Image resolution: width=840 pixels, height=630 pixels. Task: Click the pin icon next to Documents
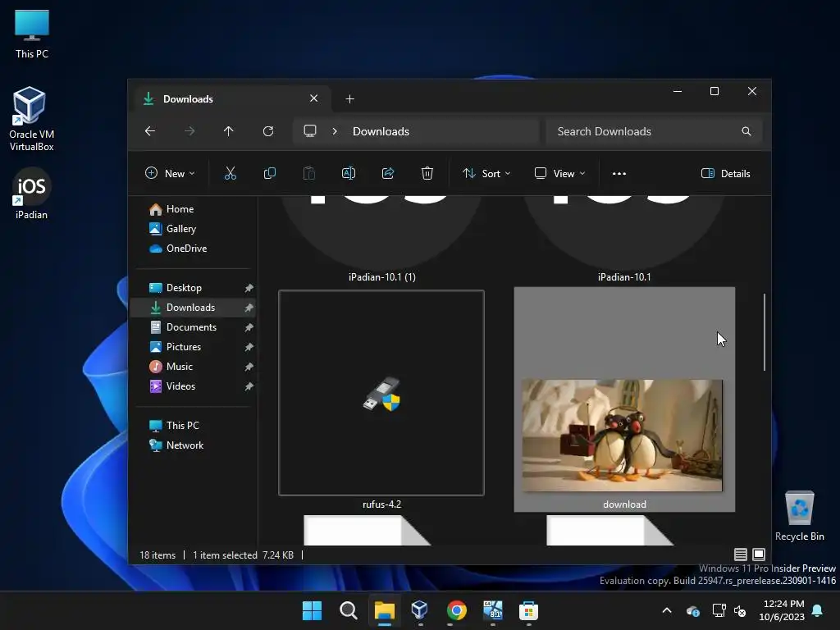click(249, 327)
